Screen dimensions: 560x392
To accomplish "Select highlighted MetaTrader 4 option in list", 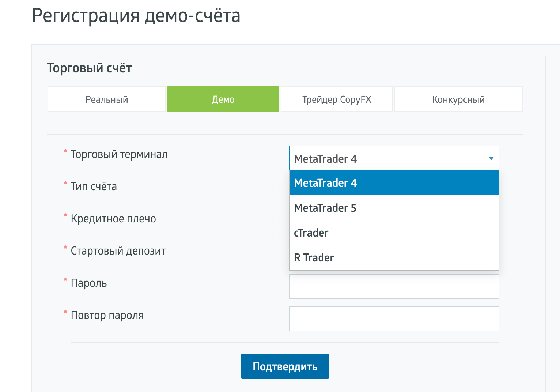I will coord(394,183).
